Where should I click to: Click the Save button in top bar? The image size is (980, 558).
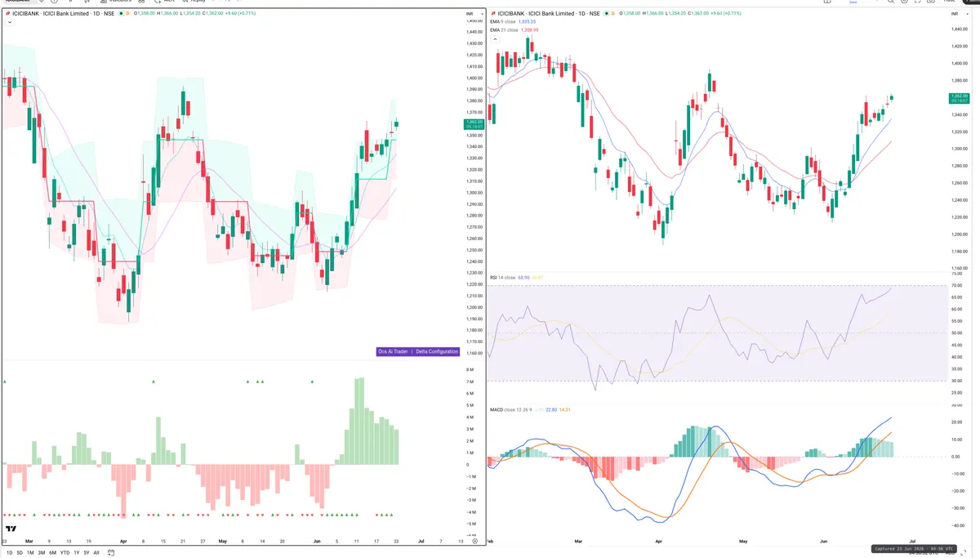853,2
